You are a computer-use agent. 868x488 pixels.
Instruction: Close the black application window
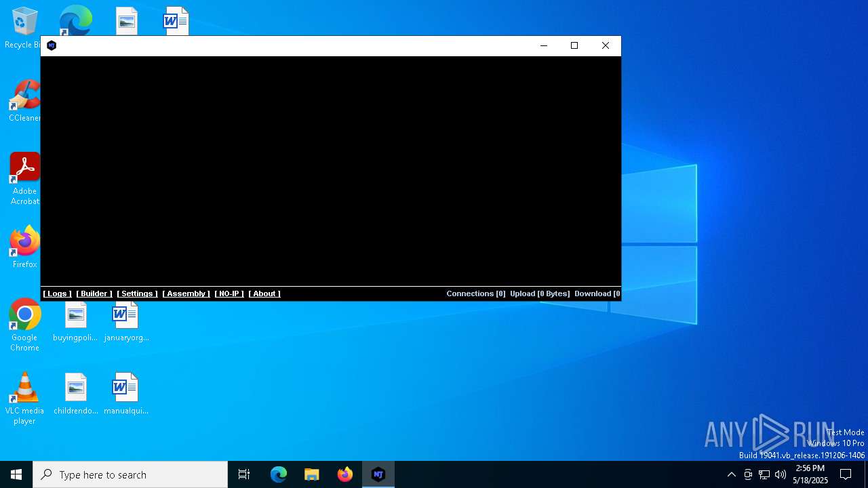tap(606, 45)
